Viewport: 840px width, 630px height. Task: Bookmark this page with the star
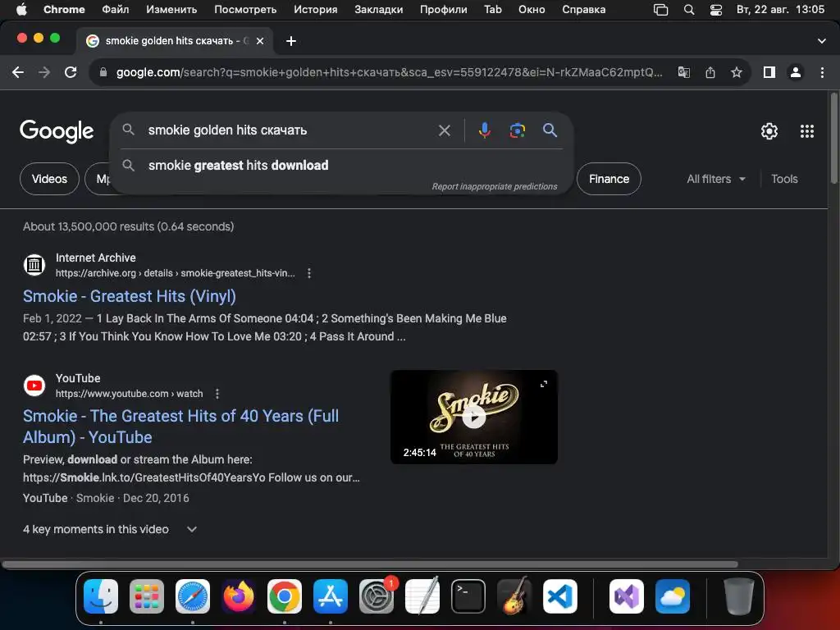(737, 72)
